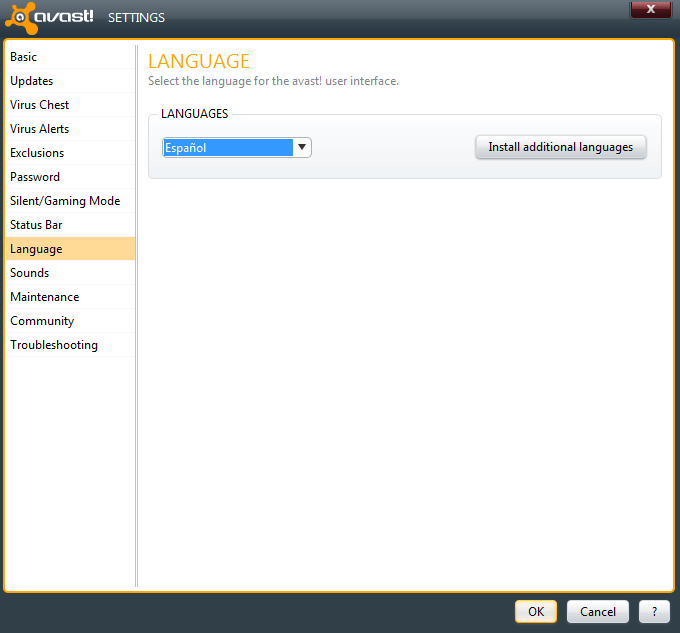This screenshot has height=633, width=680.
Task: Click Install additional languages button
Action: click(x=560, y=147)
